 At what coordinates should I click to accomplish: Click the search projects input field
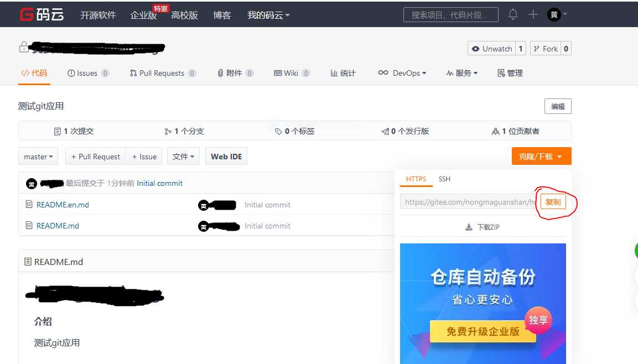point(451,14)
